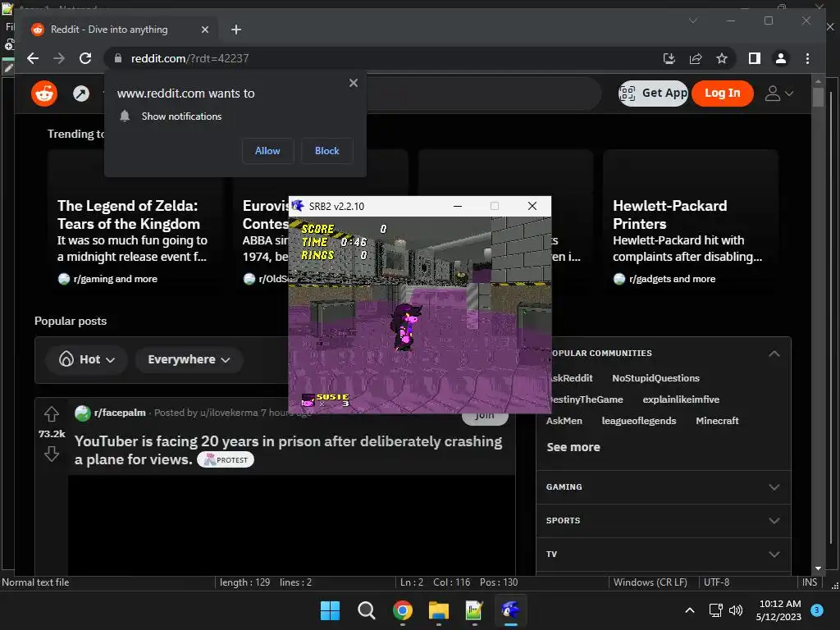Click the UTF-8 encoding in Notepad++ status bar
The height and width of the screenshot is (630, 840).
716,582
